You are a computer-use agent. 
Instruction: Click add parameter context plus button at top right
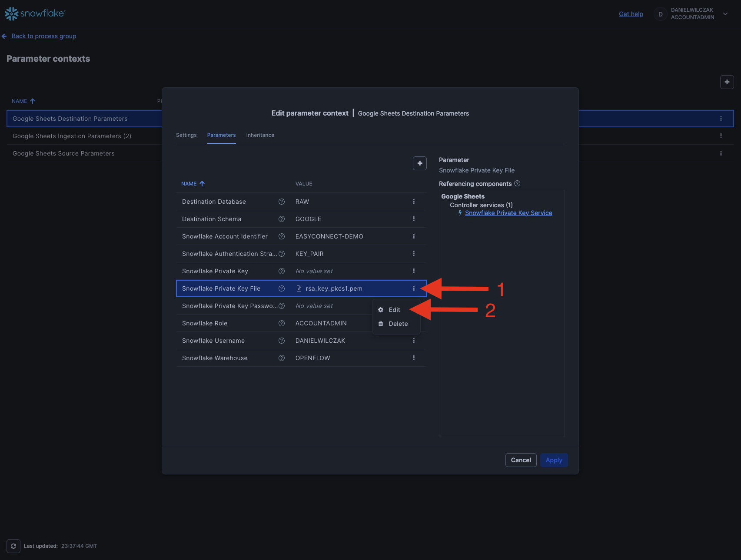[727, 82]
